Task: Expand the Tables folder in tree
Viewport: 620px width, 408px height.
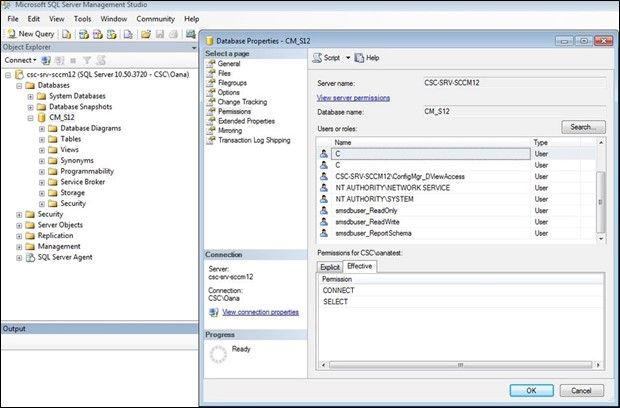Action: (x=42, y=140)
